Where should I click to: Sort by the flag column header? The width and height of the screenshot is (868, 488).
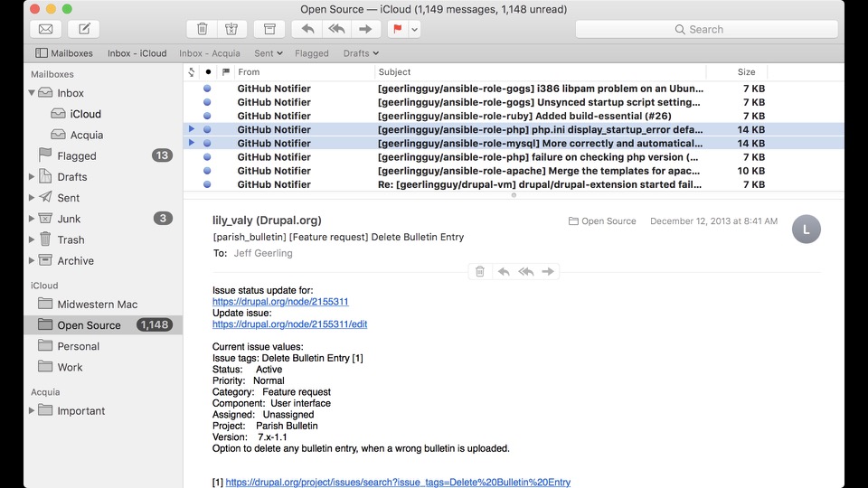[x=226, y=72]
